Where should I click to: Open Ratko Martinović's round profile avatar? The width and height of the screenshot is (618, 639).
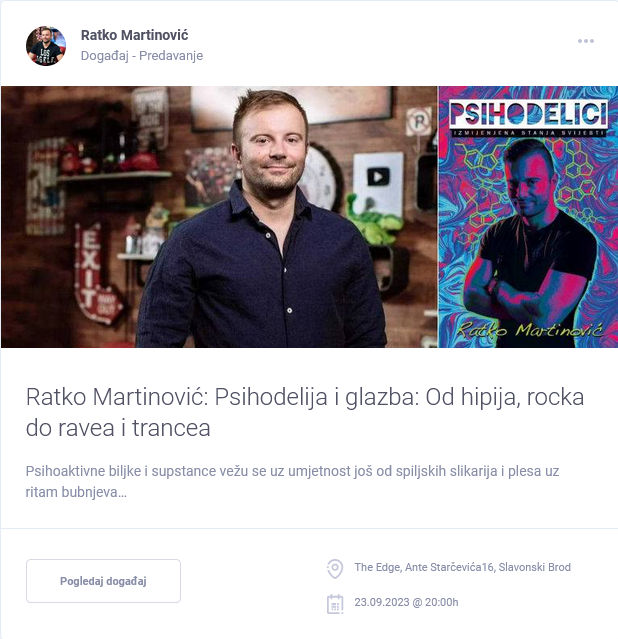point(46,46)
